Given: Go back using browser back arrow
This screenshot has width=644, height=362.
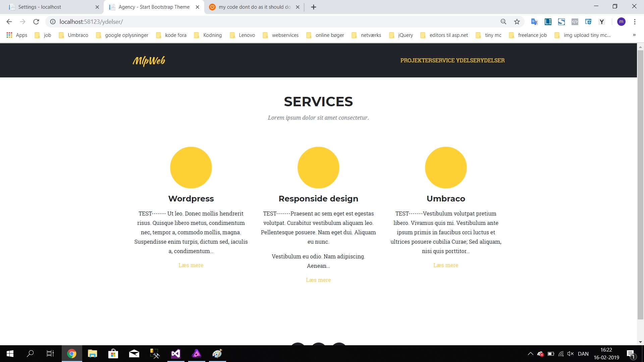Looking at the screenshot, I should coord(9,22).
